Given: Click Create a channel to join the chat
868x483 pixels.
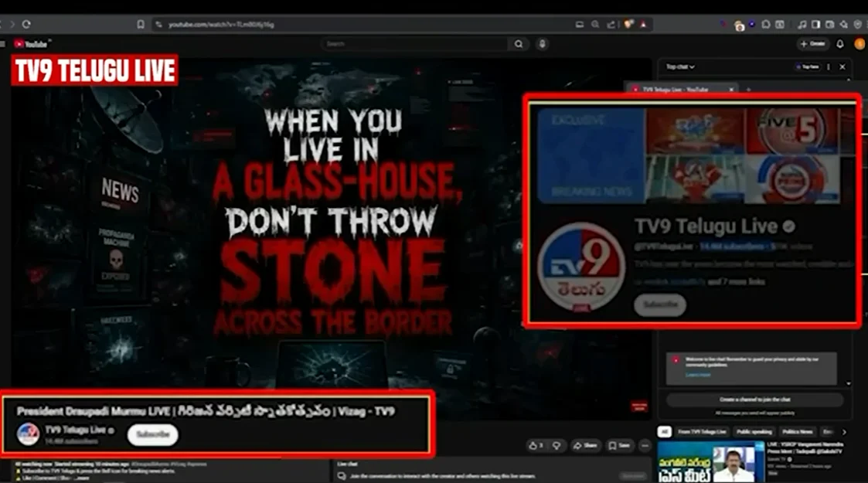Looking at the screenshot, I should point(755,400).
